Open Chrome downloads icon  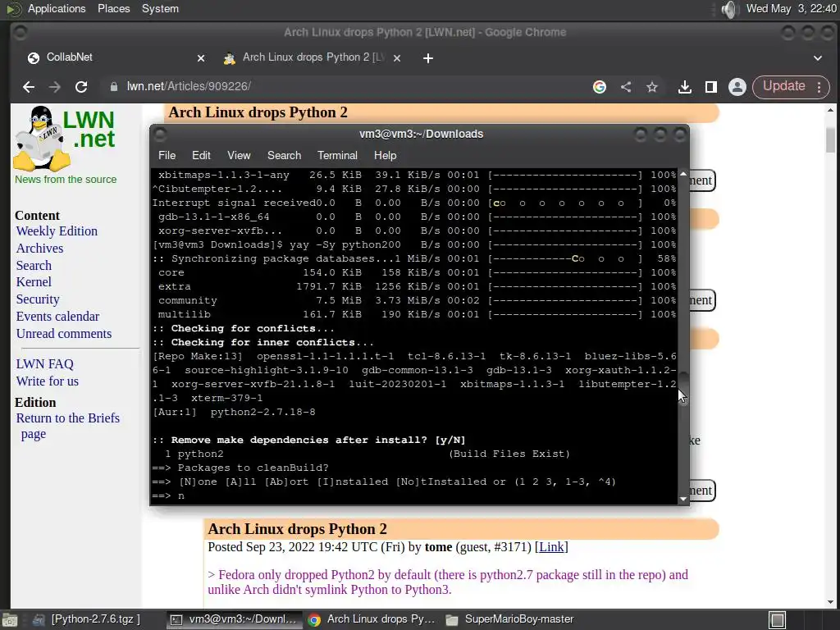tap(685, 87)
